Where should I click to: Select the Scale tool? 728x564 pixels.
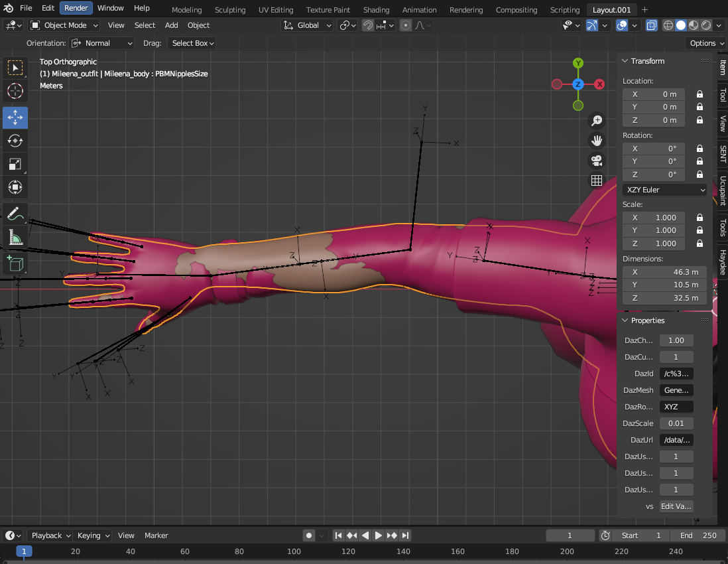click(x=15, y=164)
